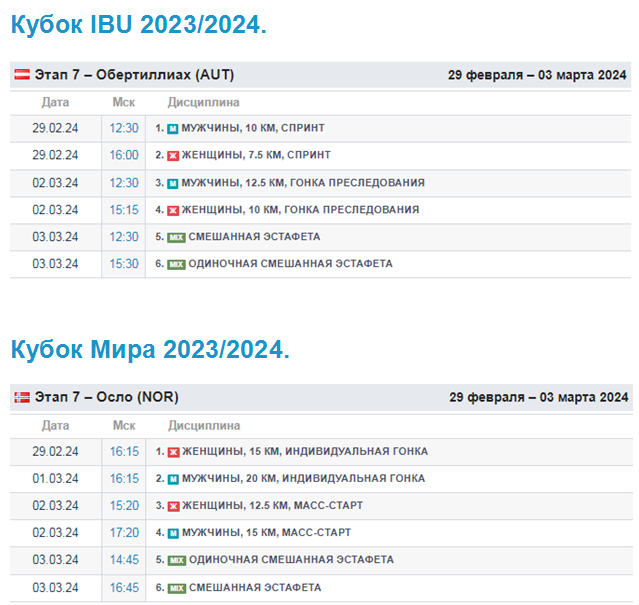Click the 16:00 time of women's sprint

pos(124,155)
